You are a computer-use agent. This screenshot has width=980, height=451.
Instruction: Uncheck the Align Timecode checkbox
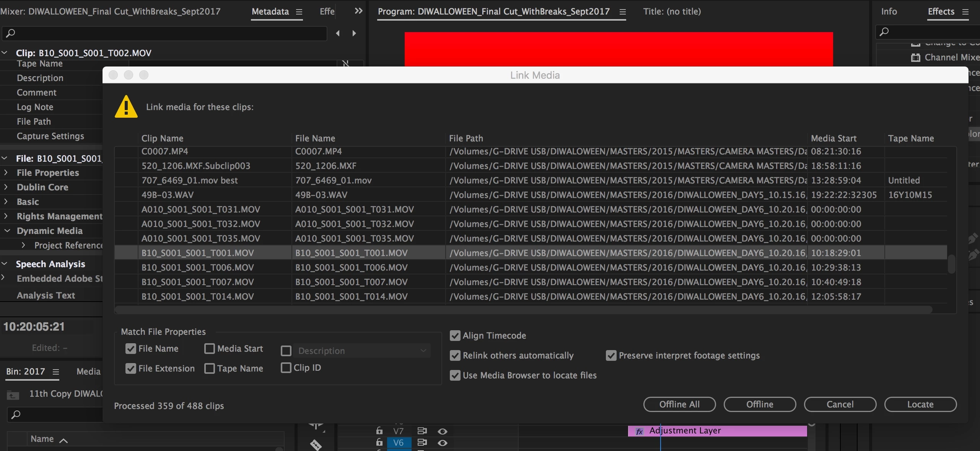tap(455, 336)
